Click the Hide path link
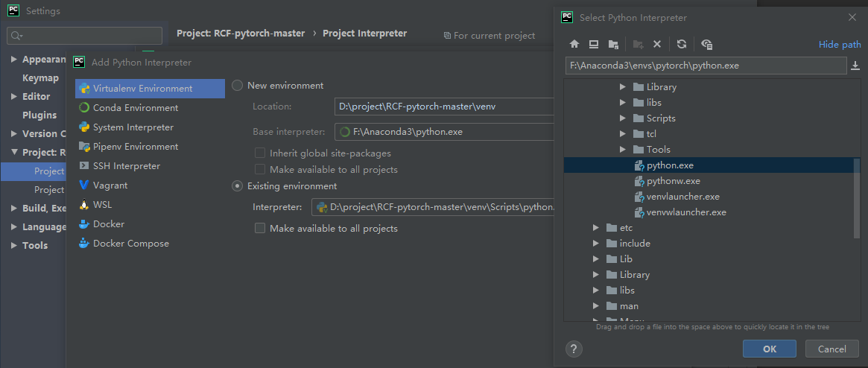This screenshot has width=868, height=368. [840, 45]
